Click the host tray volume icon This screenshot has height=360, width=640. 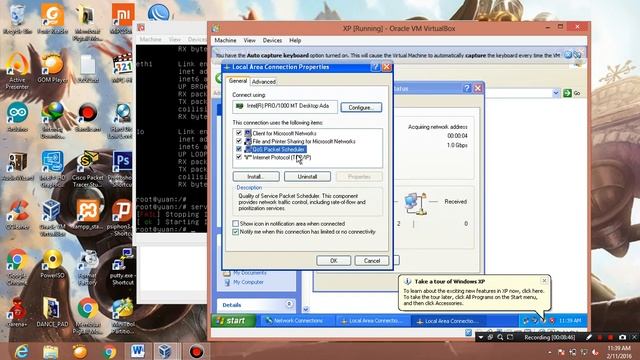[595, 352]
